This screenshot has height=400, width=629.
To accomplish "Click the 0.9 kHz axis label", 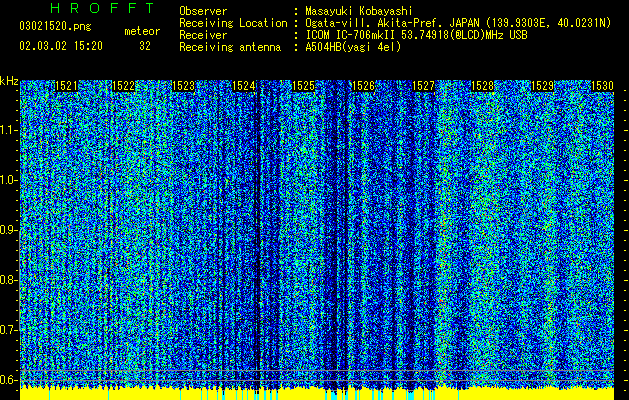I will coord(8,230).
